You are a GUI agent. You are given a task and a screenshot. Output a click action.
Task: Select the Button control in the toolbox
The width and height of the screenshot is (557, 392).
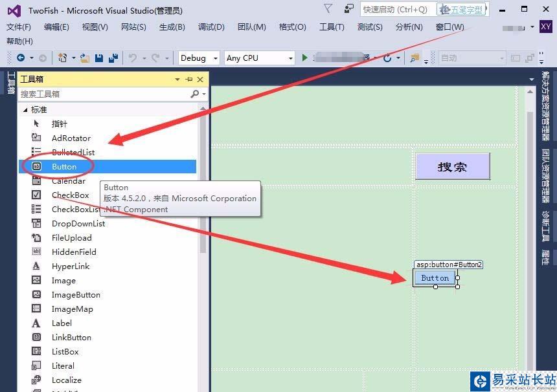[x=108, y=166]
